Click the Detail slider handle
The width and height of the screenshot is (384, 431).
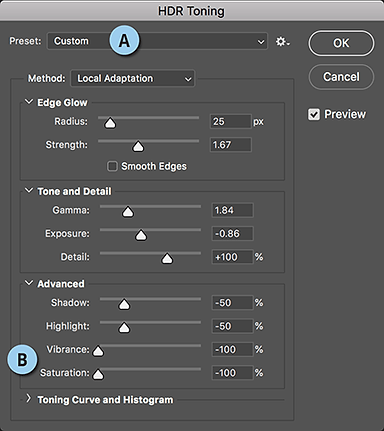tap(167, 258)
